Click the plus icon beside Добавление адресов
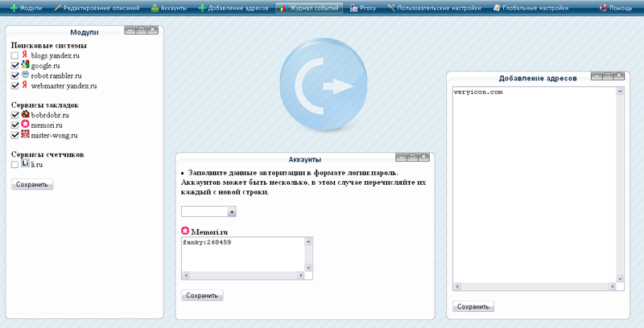 coord(202,8)
